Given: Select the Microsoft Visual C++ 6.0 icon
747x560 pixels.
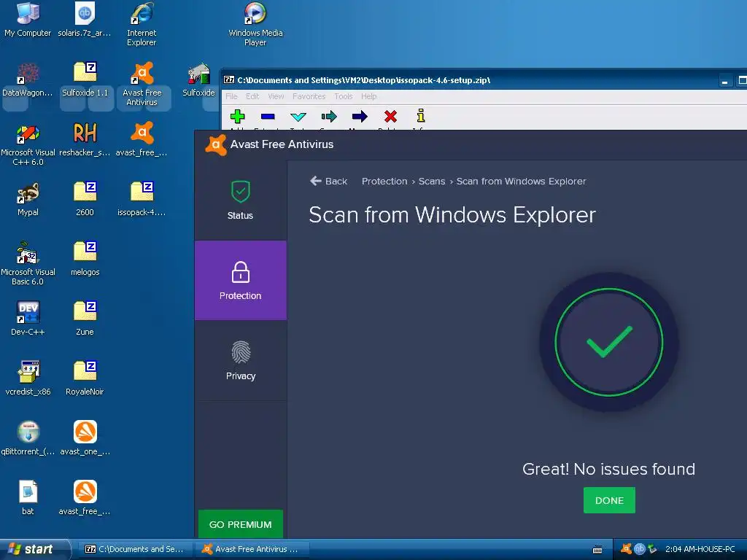Looking at the screenshot, I should tap(28, 144).
